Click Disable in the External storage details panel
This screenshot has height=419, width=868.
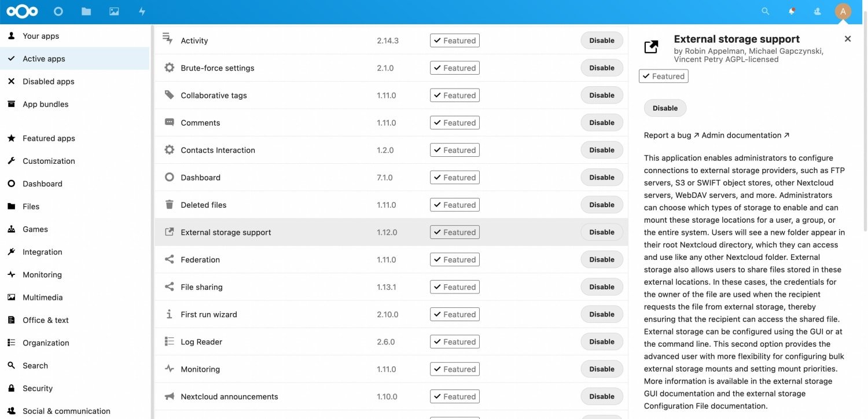click(x=665, y=108)
